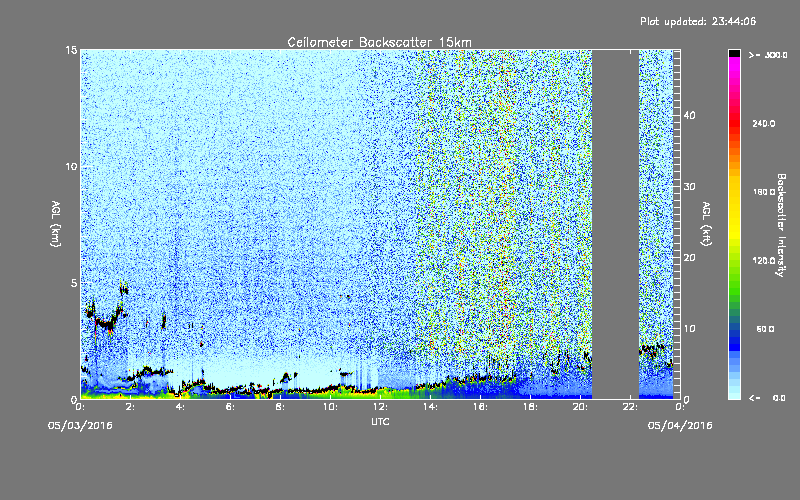
Task: Click the cloud layer near 3 km at 01 UTC
Action: [x=106, y=323]
